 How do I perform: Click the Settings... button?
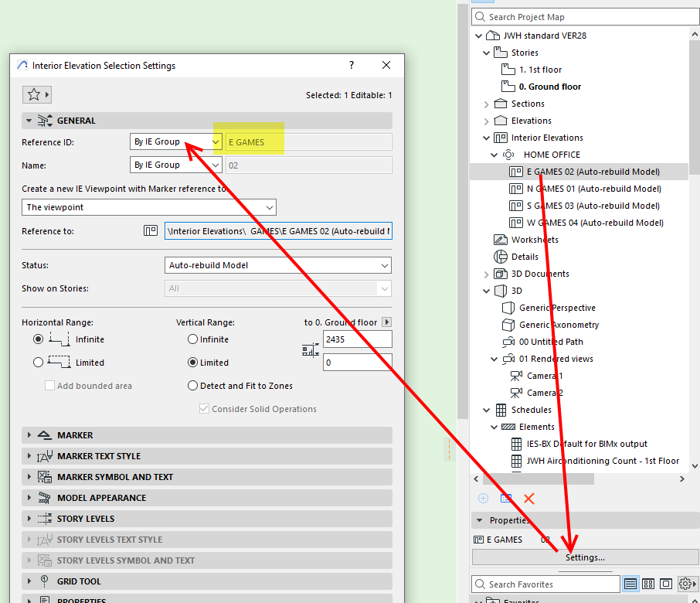click(x=585, y=557)
